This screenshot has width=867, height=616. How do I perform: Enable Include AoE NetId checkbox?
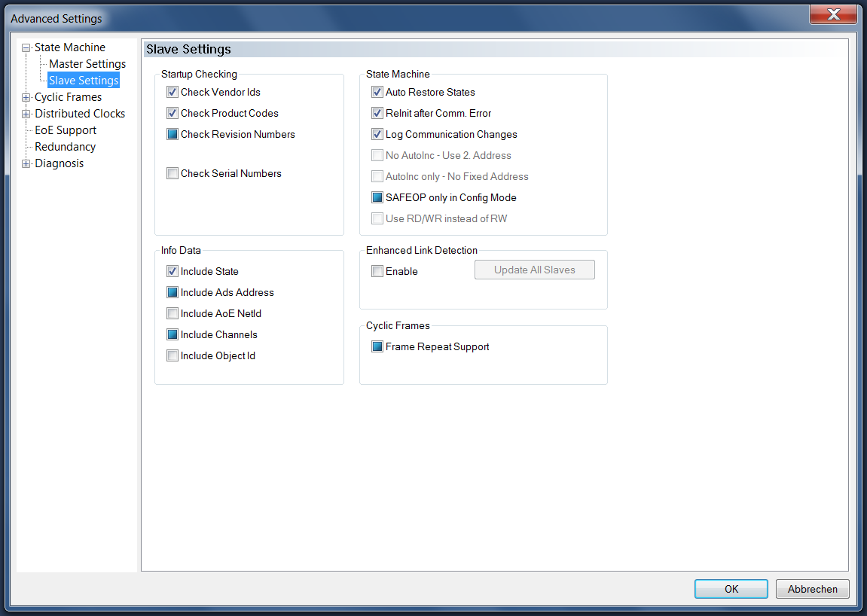(172, 313)
